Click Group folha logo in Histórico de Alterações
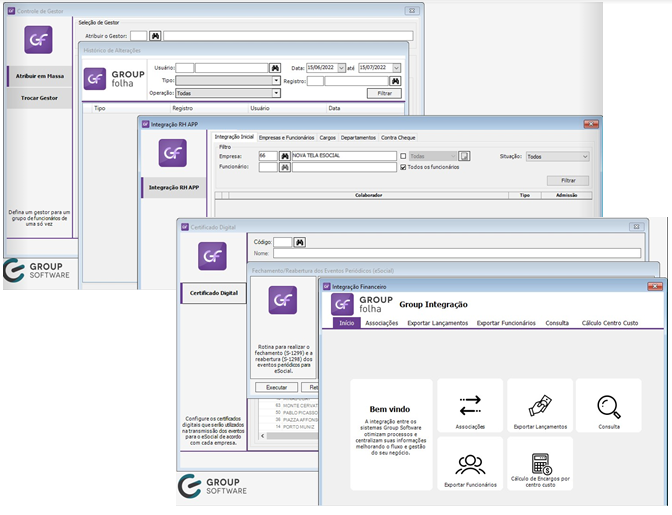The width and height of the screenshot is (672, 515). (114, 79)
